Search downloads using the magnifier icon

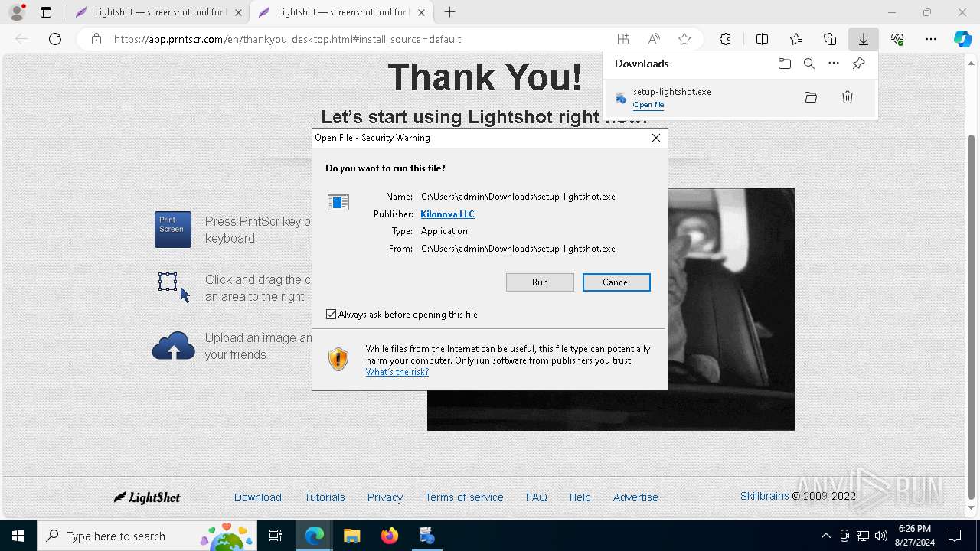point(809,64)
